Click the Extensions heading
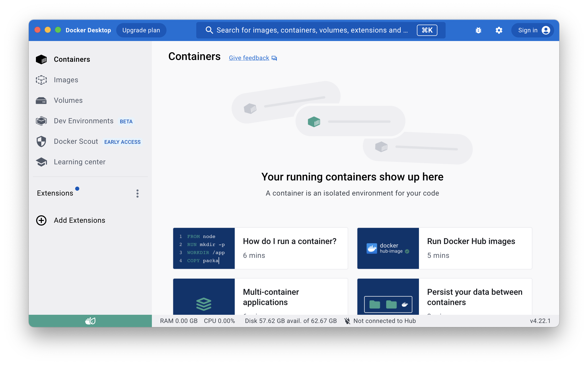 (55, 193)
